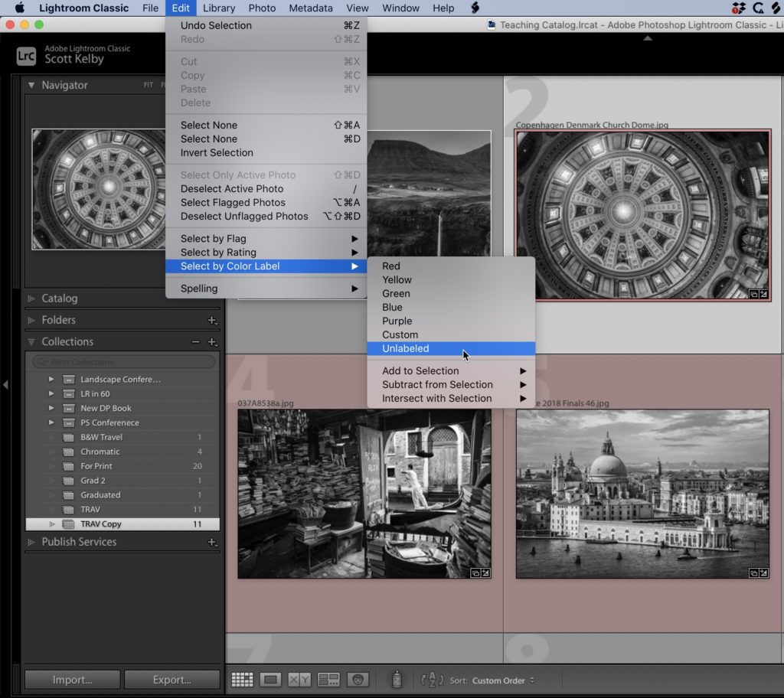Expand the Publish Services panel
Image resolution: width=784 pixels, height=698 pixels.
pos(31,542)
